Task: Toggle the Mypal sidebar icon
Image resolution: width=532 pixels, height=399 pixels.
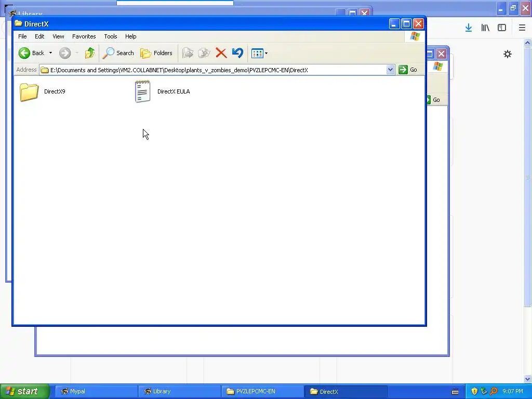Action: click(502, 28)
